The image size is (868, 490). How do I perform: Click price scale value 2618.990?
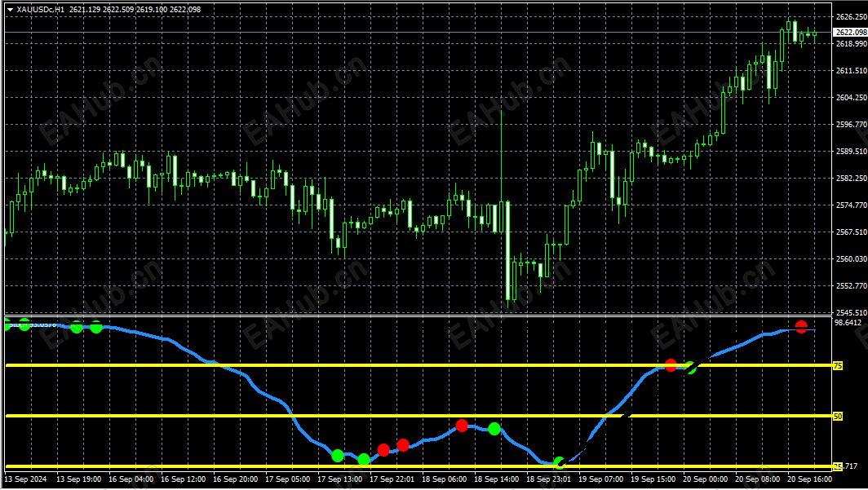pyautogui.click(x=852, y=44)
